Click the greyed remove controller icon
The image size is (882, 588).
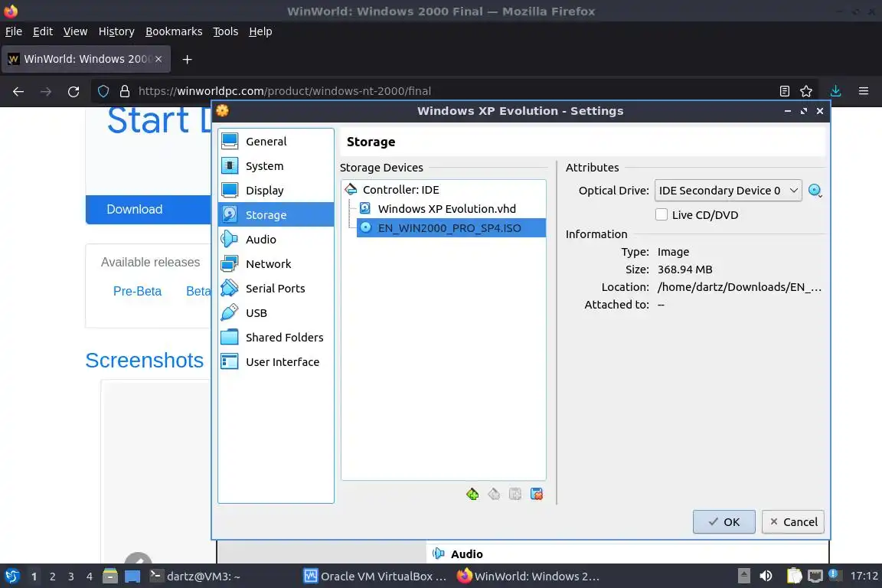click(494, 494)
